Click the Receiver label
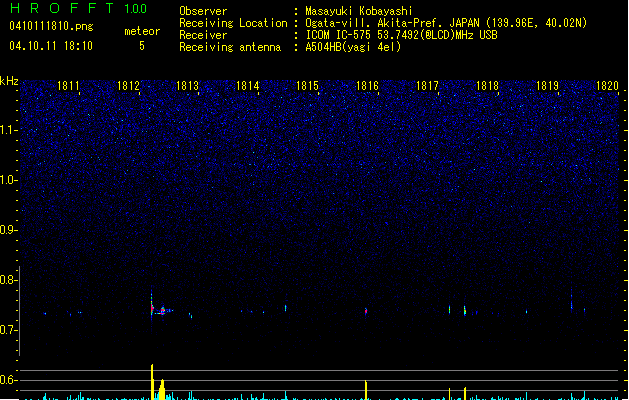This screenshot has width=629, height=400. point(203,35)
